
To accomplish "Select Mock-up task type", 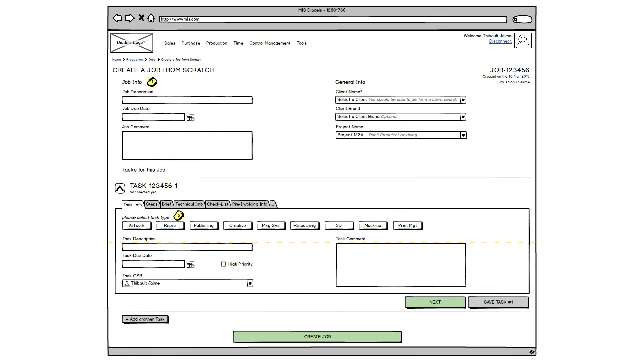I will tap(373, 226).
